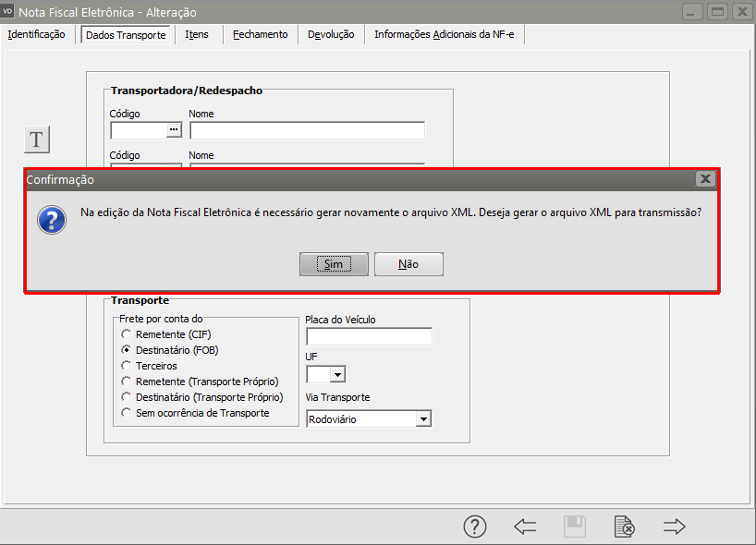The height and width of the screenshot is (545, 756).
Task: Minimize the Nota Fiscal Eletrônica window
Action: point(691,12)
